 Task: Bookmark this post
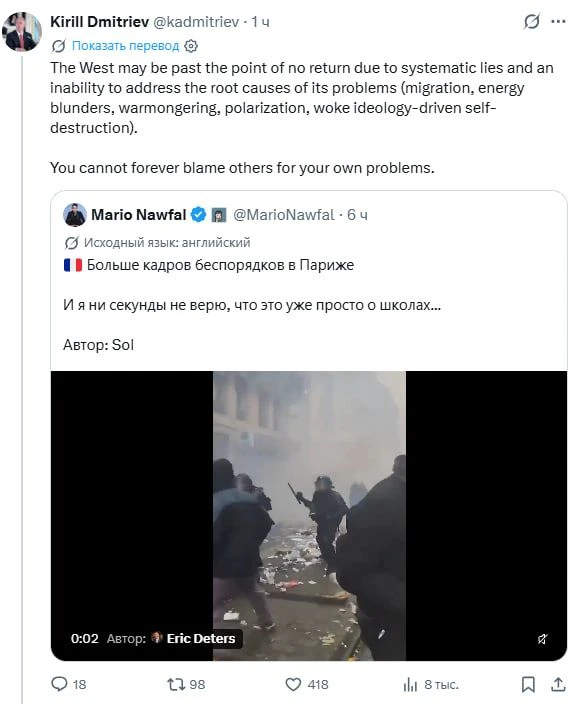click(528, 684)
